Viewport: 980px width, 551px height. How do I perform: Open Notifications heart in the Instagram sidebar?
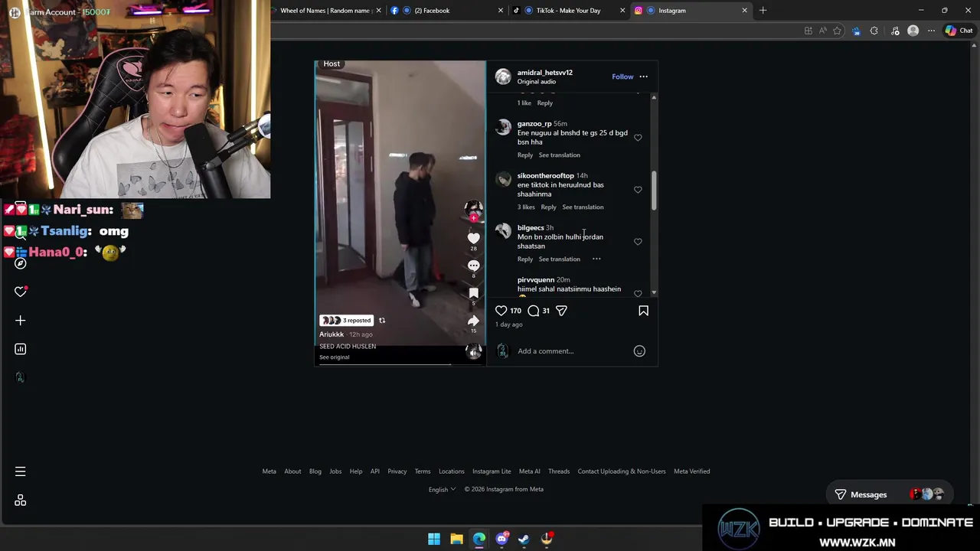point(21,292)
